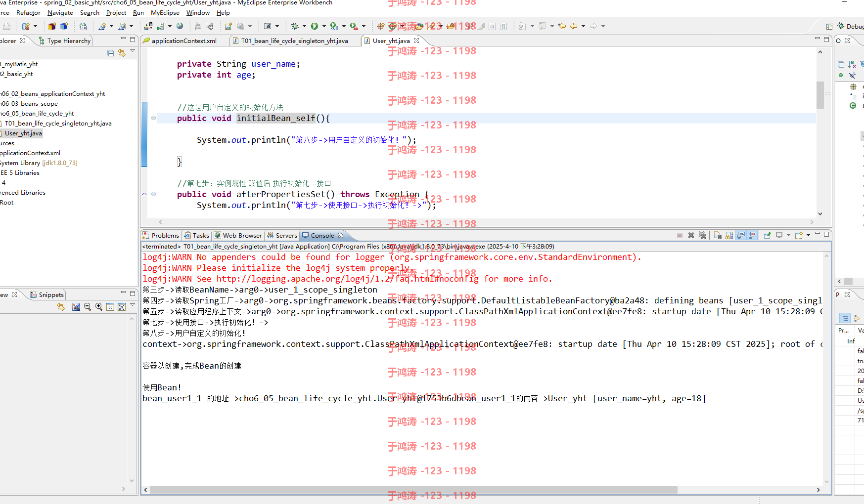Click the Pin Console icon

coord(768,236)
